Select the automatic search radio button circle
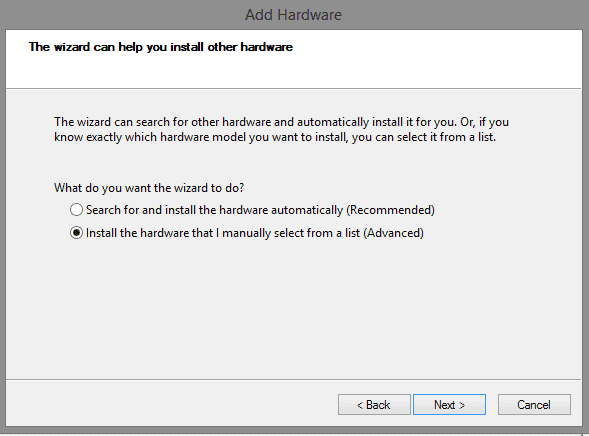The width and height of the screenshot is (589, 436). [x=76, y=210]
